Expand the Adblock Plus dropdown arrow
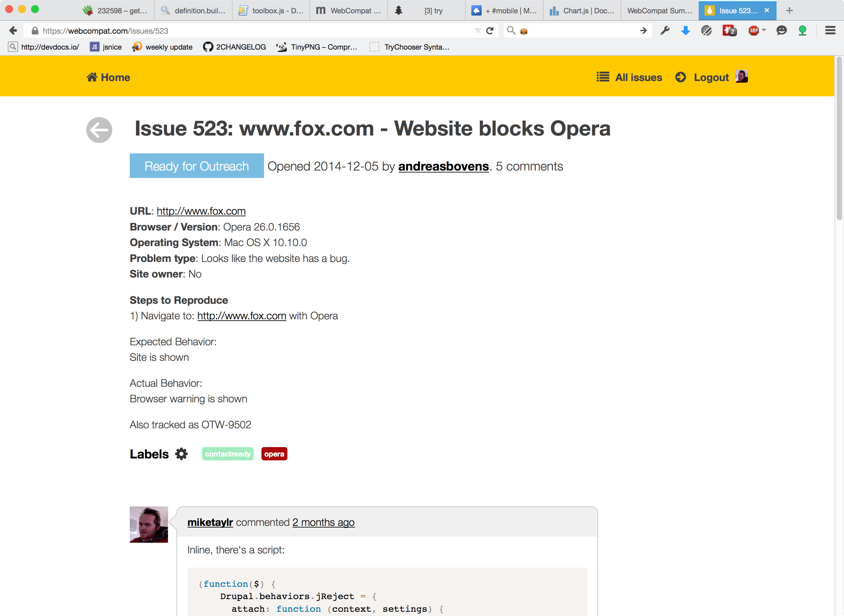This screenshot has height=616, width=844. (x=764, y=30)
